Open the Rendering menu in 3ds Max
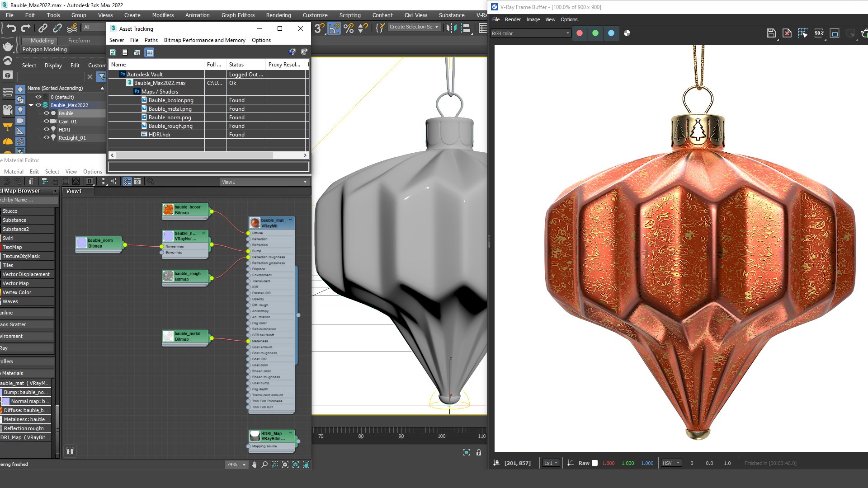Viewport: 868px width, 488px height. click(x=278, y=15)
